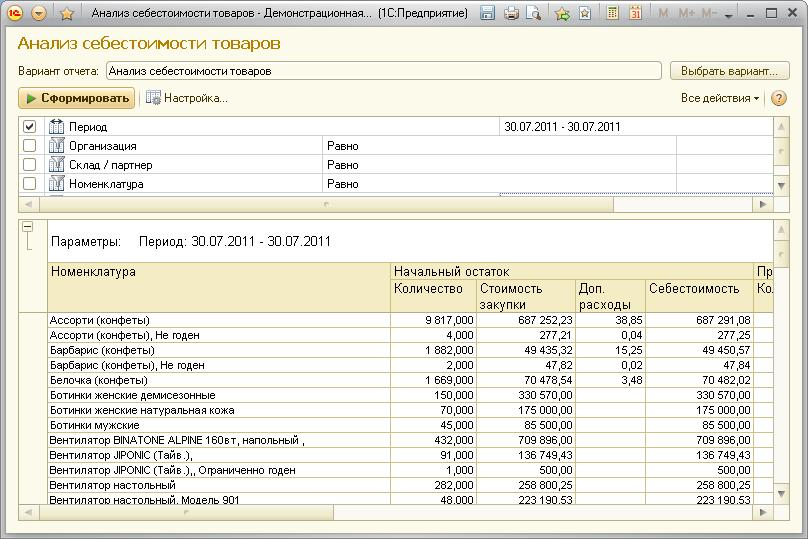Enable the Организация filter checkbox
The width and height of the screenshot is (812, 539).
coord(29,146)
